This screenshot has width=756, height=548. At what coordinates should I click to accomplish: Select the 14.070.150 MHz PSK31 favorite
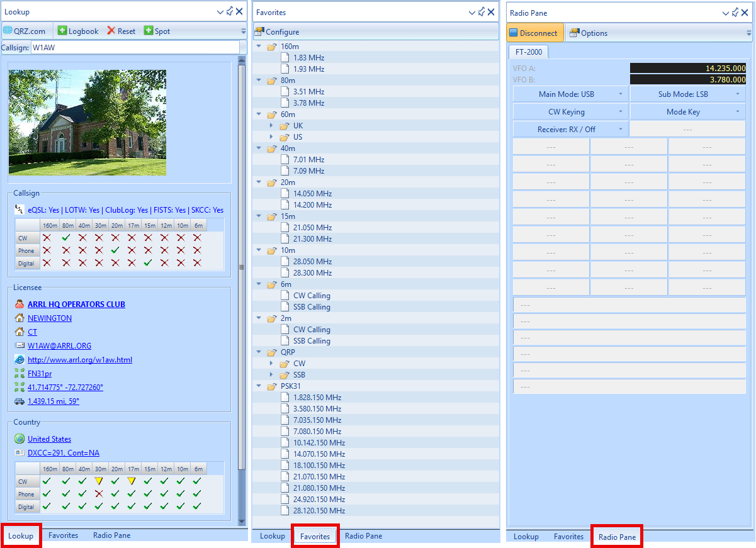(319, 454)
